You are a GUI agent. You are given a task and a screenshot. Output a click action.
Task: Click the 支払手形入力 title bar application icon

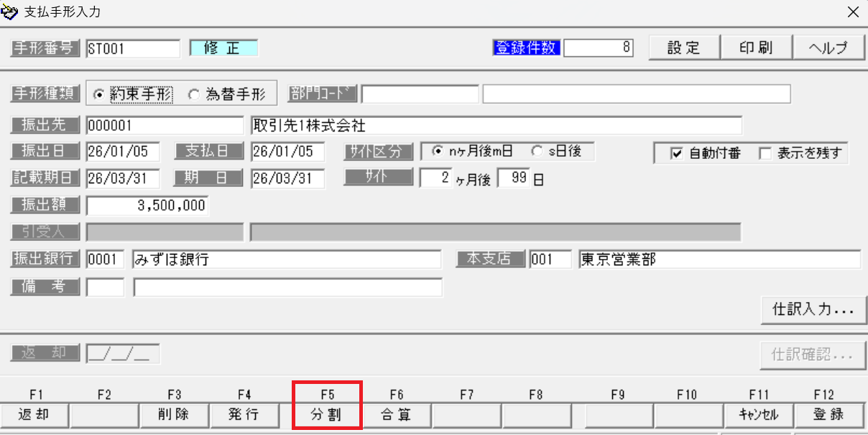[9, 12]
